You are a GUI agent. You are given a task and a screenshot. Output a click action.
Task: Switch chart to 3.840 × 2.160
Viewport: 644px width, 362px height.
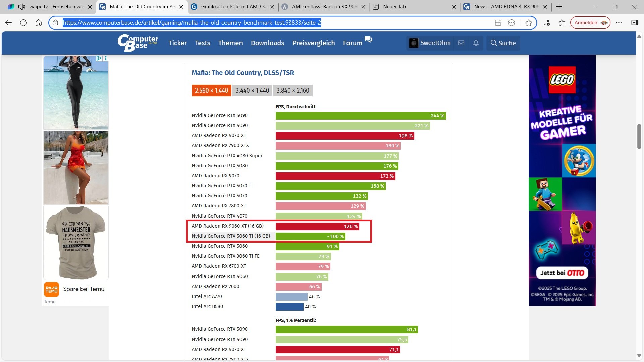(x=293, y=90)
